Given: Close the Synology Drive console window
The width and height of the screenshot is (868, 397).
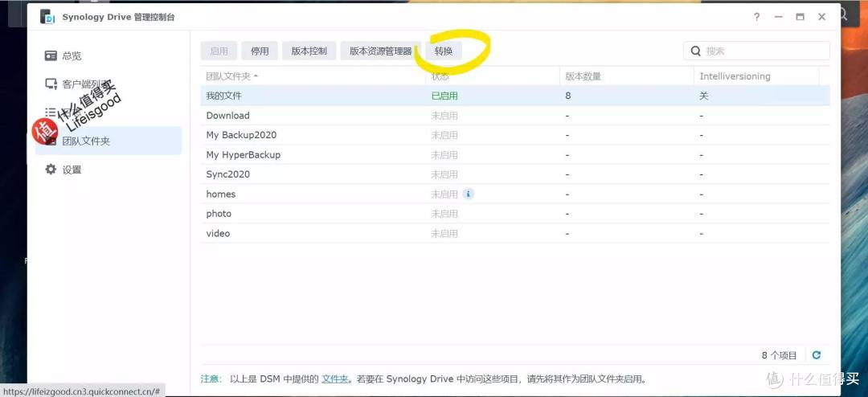Looking at the screenshot, I should pos(822,17).
